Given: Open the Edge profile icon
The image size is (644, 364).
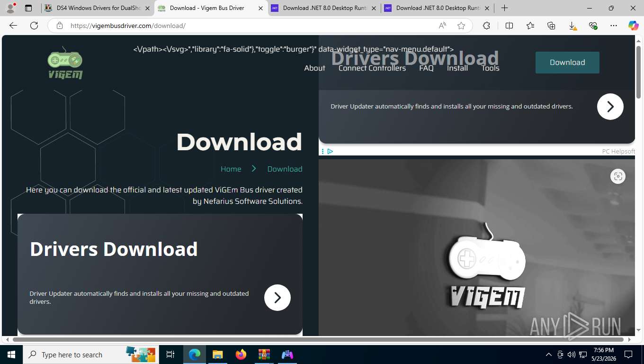Looking at the screenshot, I should [x=10, y=8].
